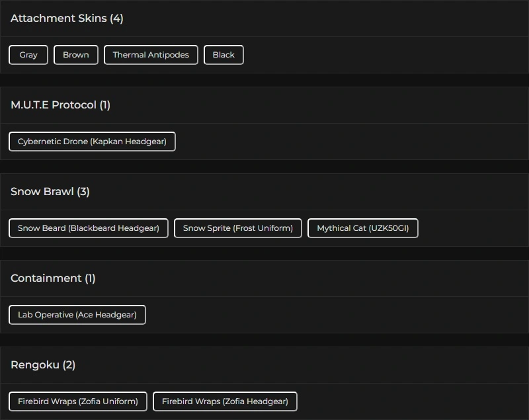The image size is (529, 420).
Task: Select Snow Beard (Blackbeard Headgear) tag
Action: tap(89, 228)
